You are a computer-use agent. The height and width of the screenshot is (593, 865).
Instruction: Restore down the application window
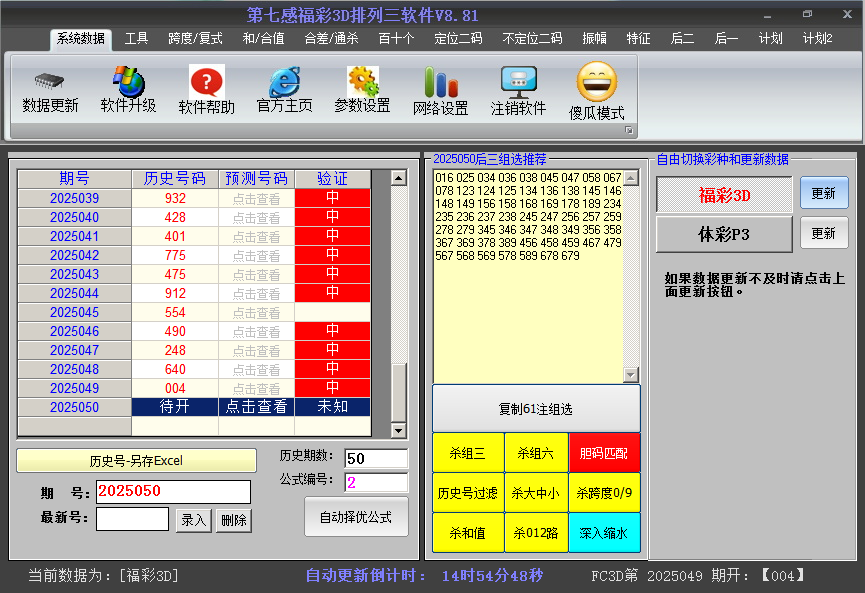click(808, 14)
